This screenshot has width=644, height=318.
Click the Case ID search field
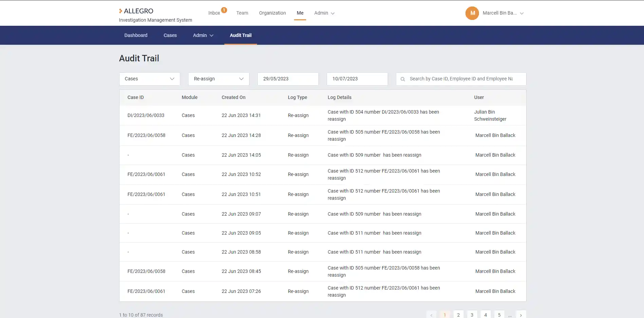(461, 79)
